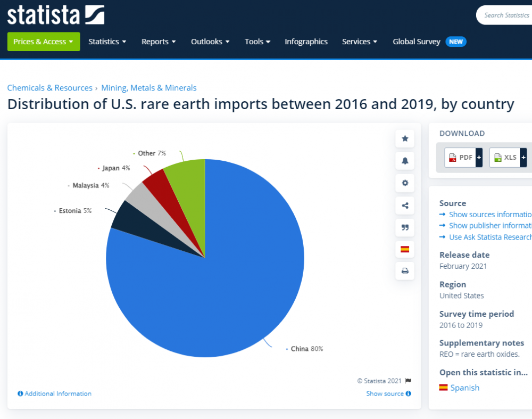Open the Statistics dropdown menu
This screenshot has height=419, width=532.
[107, 42]
